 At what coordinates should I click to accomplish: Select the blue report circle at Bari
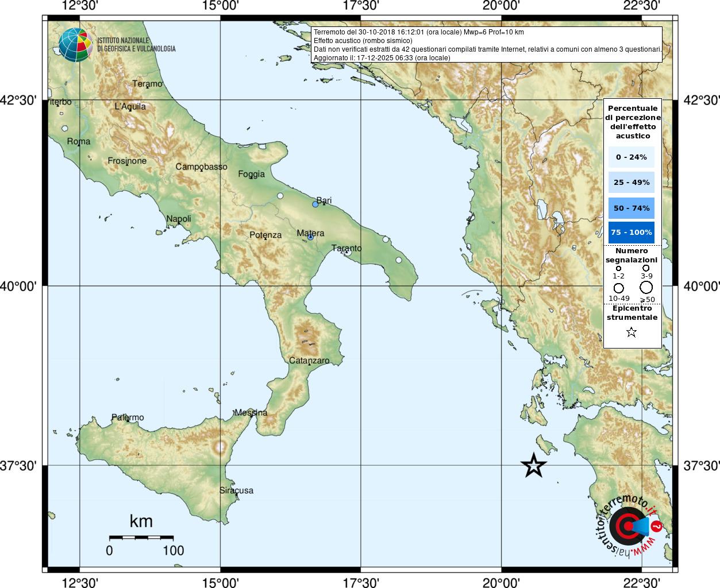[x=315, y=204]
